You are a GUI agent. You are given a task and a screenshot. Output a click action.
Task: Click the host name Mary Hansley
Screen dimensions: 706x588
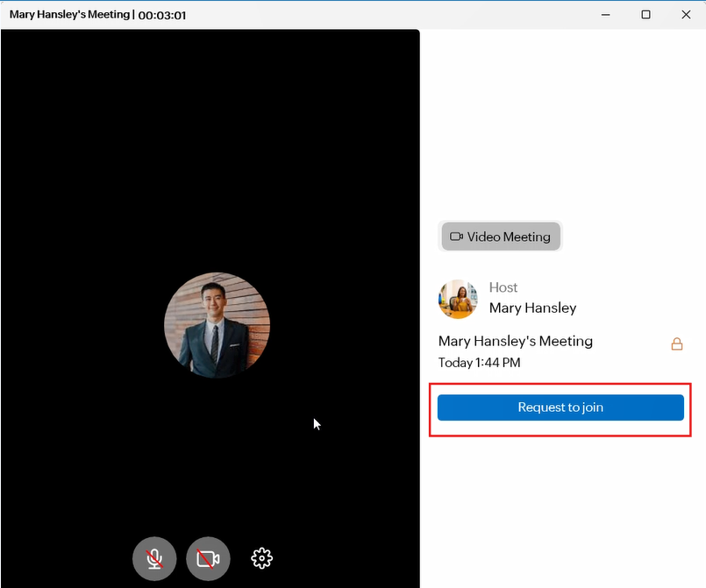(532, 308)
